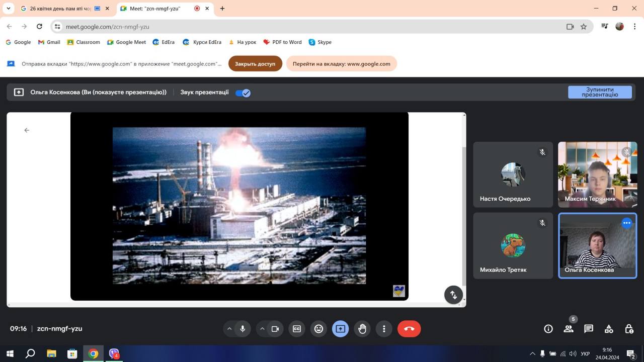Open the activities panel
Screen dimensions: 644x362
click(609, 329)
